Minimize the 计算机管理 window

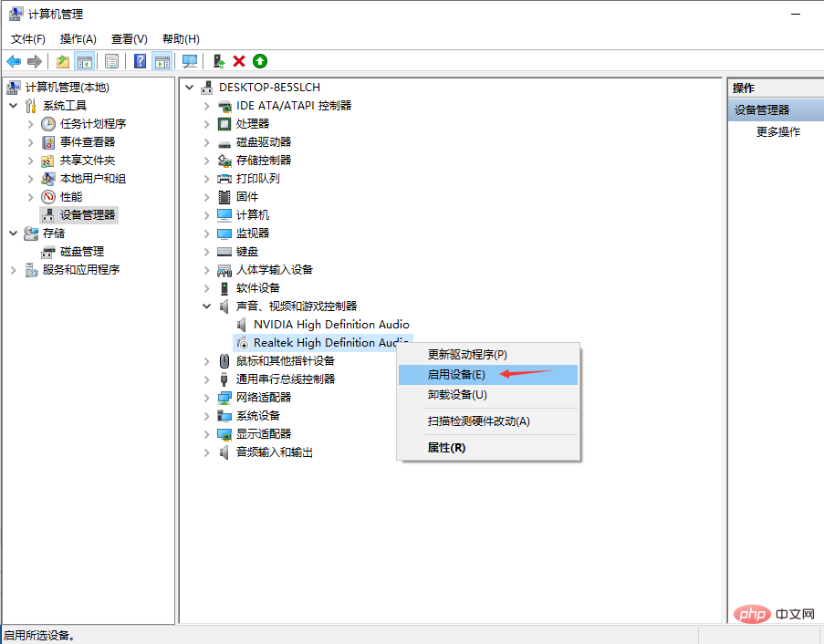(x=796, y=15)
